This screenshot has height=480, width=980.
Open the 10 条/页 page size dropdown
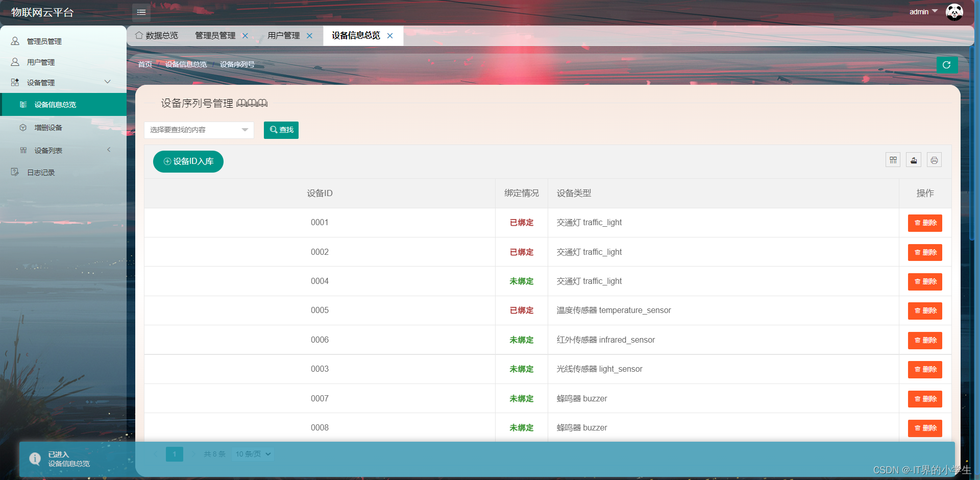point(253,454)
